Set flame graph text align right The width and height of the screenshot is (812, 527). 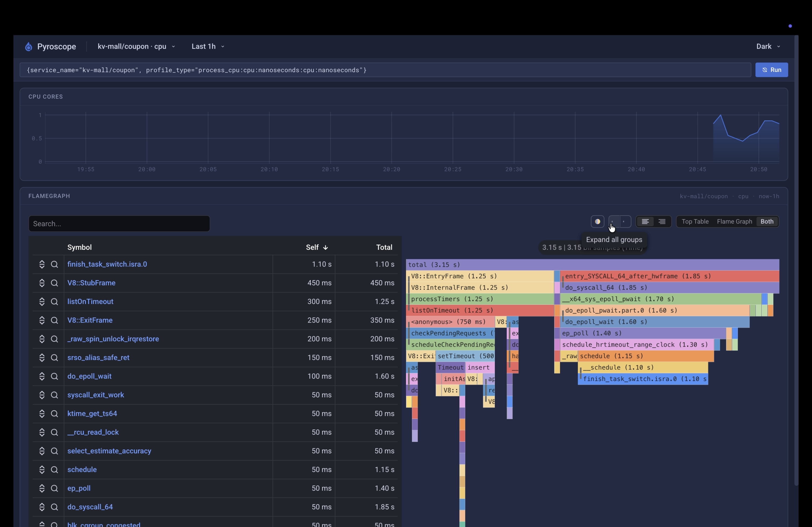point(662,222)
